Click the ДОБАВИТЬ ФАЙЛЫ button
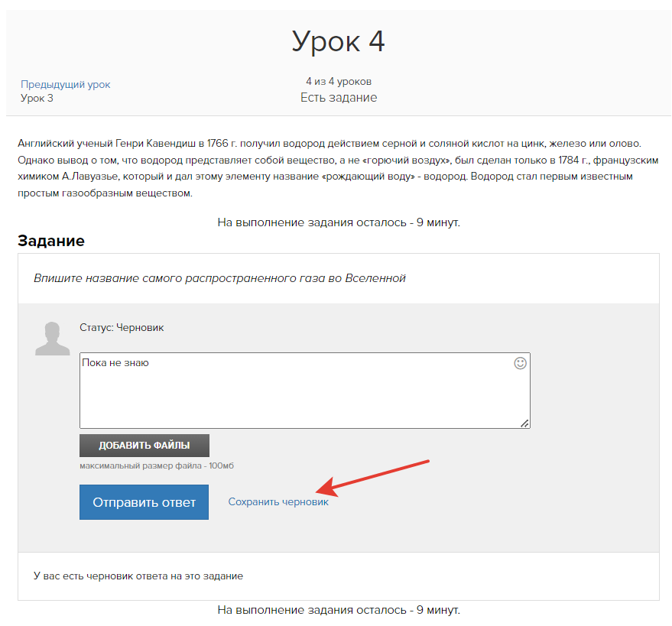 pos(144,446)
